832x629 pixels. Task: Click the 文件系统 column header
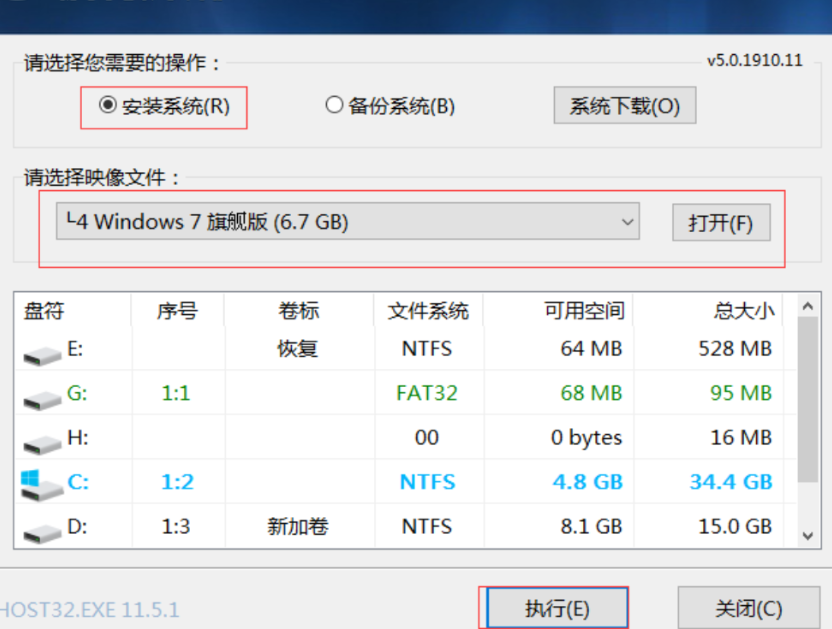(x=427, y=310)
